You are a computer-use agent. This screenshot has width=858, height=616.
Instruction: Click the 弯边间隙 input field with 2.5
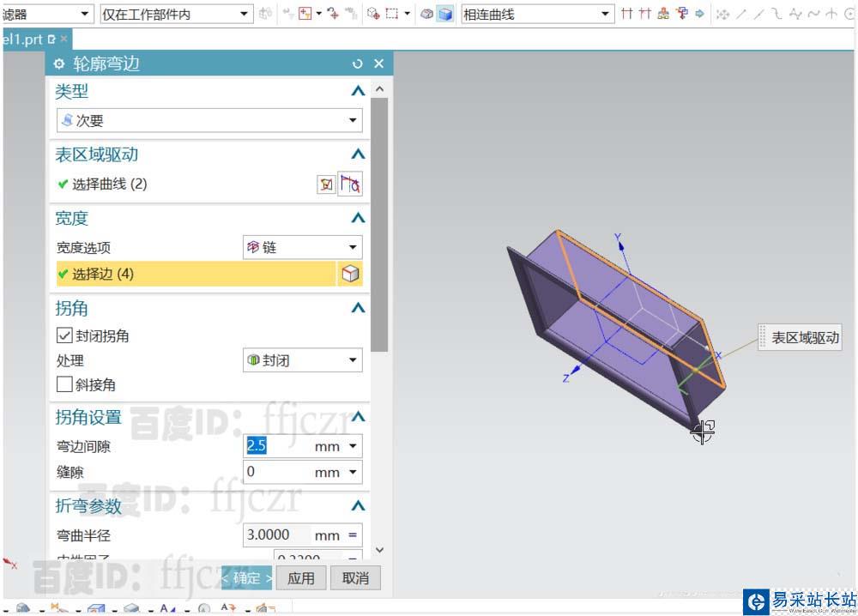click(x=277, y=446)
